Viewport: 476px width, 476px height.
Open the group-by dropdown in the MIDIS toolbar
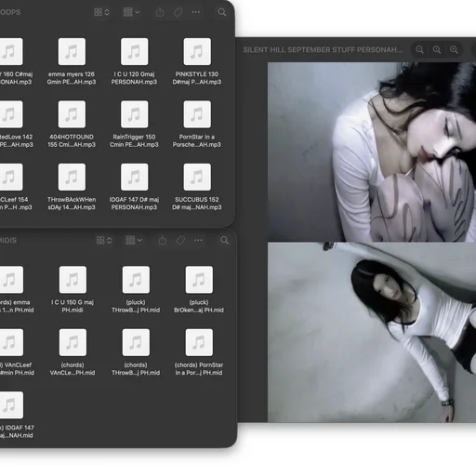tap(134, 240)
